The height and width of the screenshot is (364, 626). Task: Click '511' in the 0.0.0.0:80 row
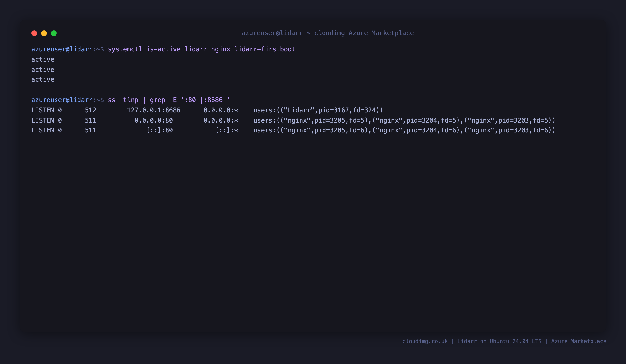[91, 121]
